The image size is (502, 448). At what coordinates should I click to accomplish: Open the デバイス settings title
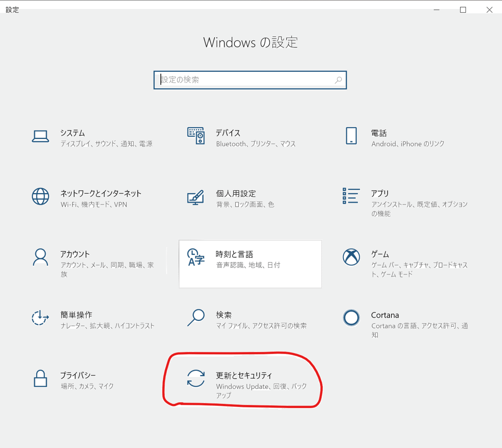(x=228, y=133)
